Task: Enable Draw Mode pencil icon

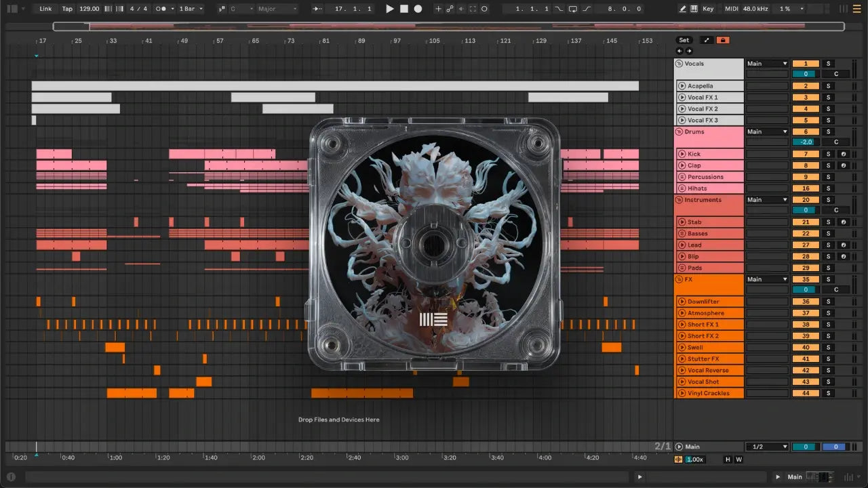Action: (683, 9)
